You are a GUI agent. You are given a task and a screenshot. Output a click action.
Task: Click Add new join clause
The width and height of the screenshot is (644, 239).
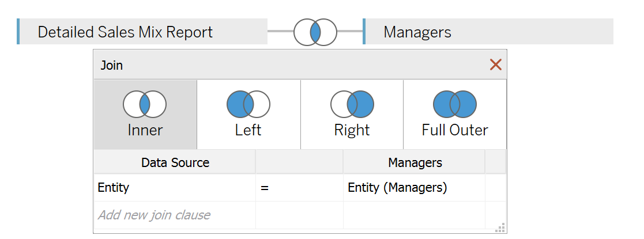175,215
